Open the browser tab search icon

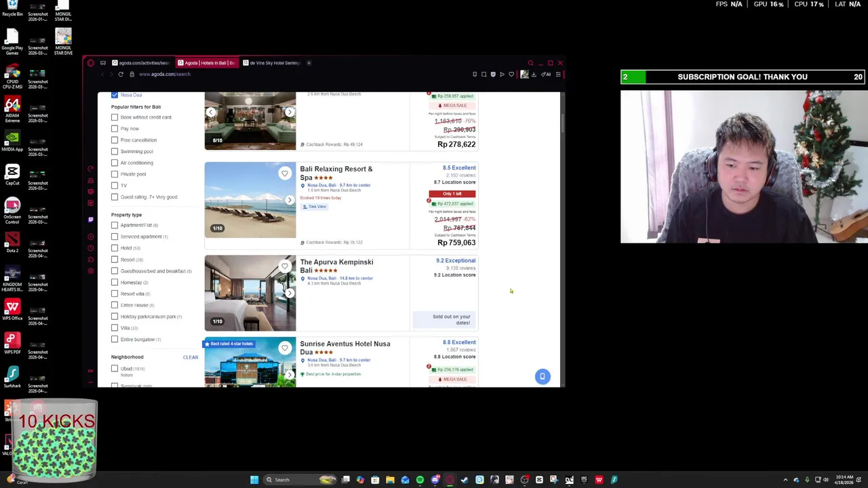(531, 63)
